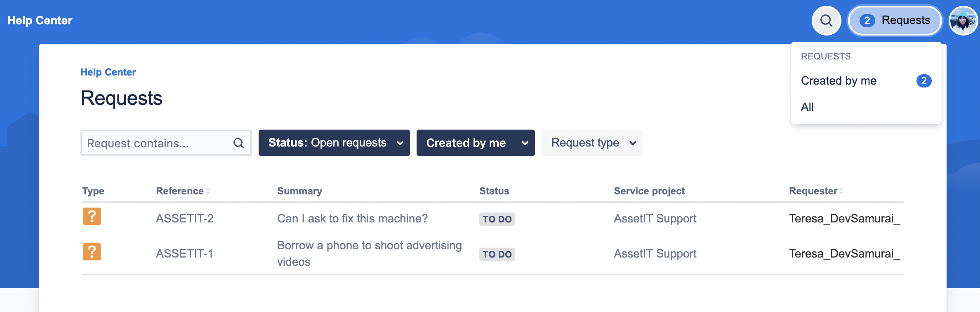Toggle the Requests button in the header

(x=894, y=21)
